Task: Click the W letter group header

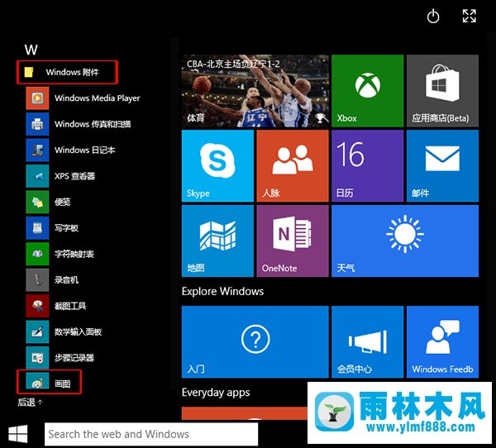Action: [31, 50]
